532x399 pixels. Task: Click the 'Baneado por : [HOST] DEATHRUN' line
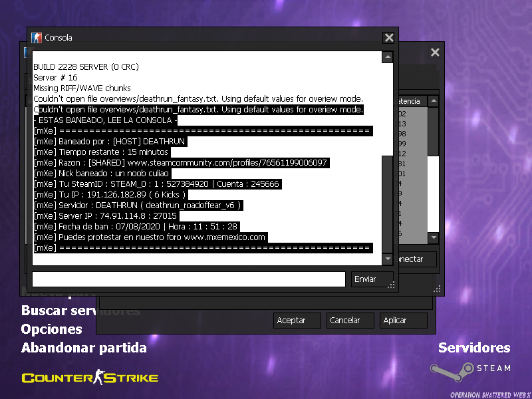(x=109, y=142)
